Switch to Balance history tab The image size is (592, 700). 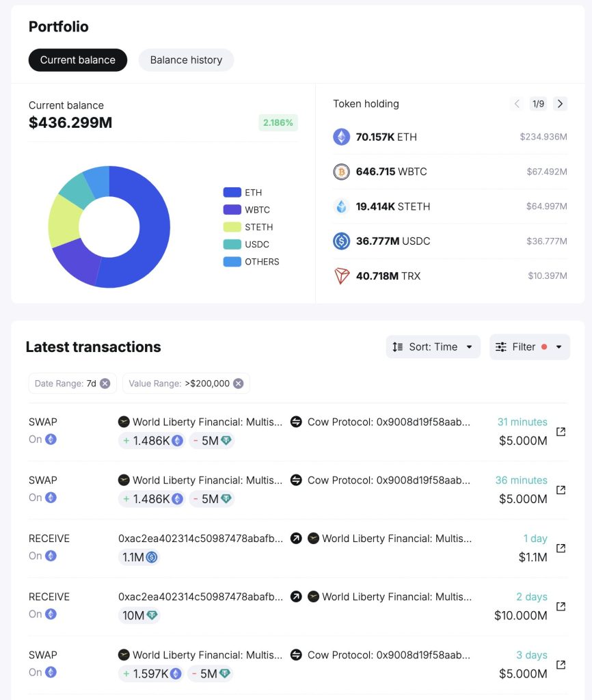(x=186, y=60)
